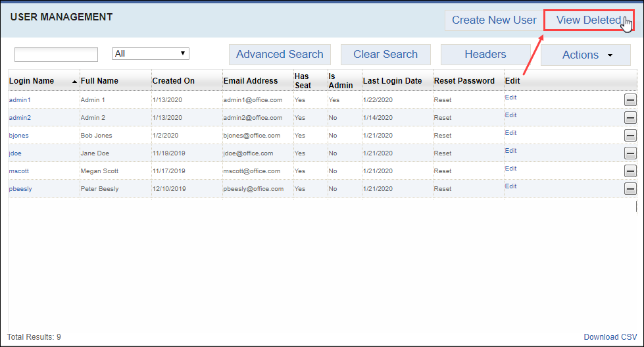Open admin2 login name link
644x347 pixels.
[20, 118]
